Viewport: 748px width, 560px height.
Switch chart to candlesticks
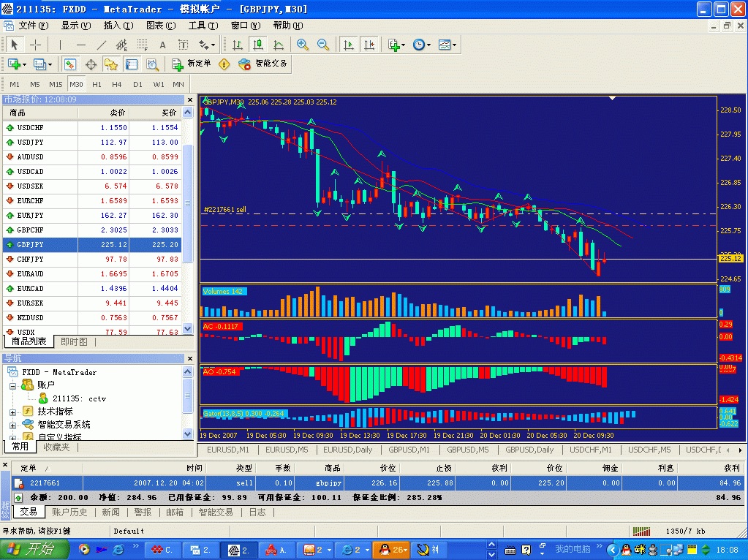(258, 45)
